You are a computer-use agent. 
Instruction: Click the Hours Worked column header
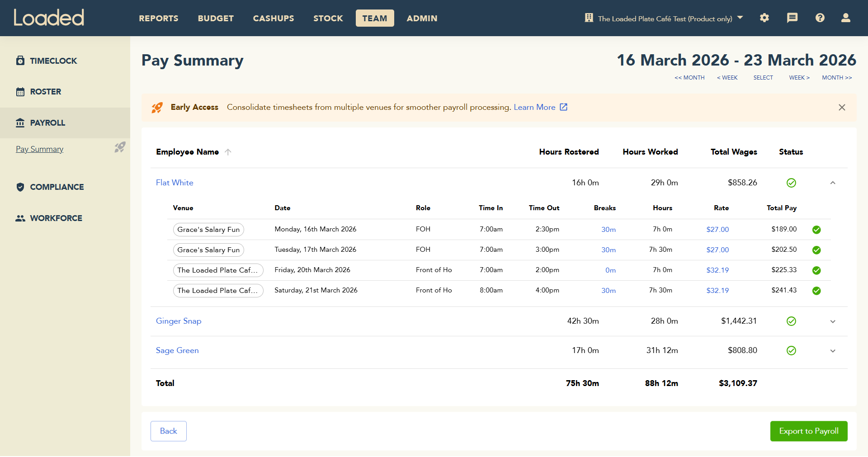click(650, 152)
